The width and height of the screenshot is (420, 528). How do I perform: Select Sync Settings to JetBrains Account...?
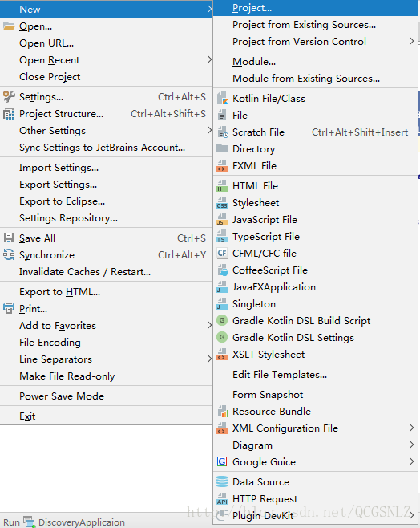coord(107,148)
